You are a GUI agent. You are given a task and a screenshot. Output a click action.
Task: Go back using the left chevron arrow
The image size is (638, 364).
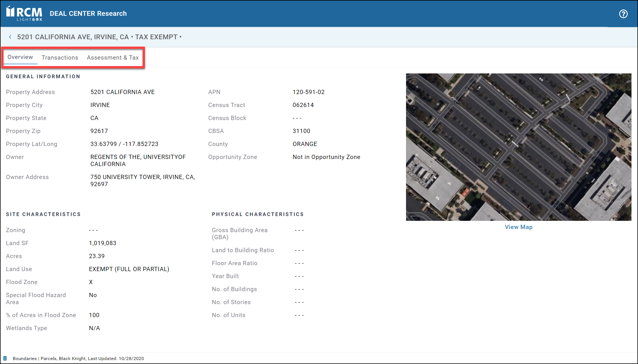pyautogui.click(x=10, y=37)
